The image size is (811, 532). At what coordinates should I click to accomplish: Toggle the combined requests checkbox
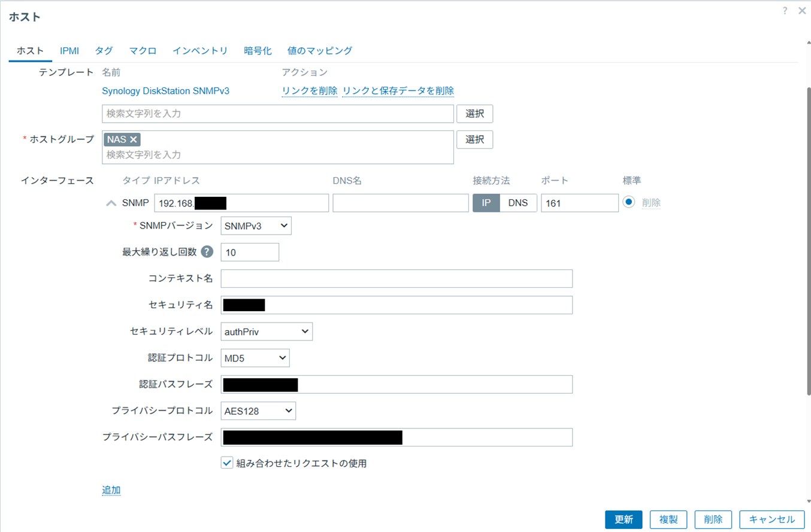(x=227, y=463)
